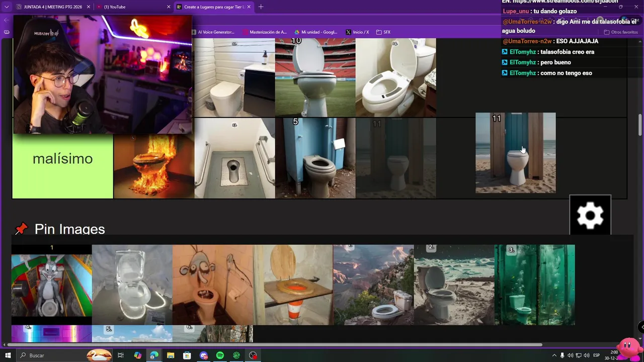Select the squat toilet with handrails image

coord(234,158)
